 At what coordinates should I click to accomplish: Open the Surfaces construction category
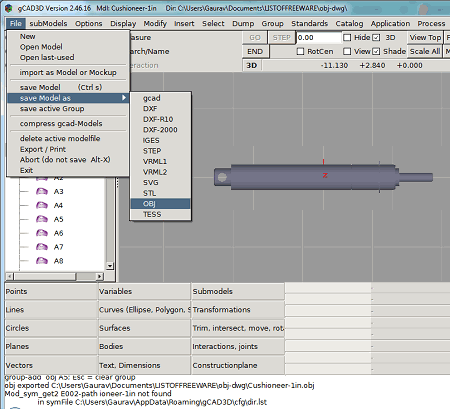click(x=144, y=328)
